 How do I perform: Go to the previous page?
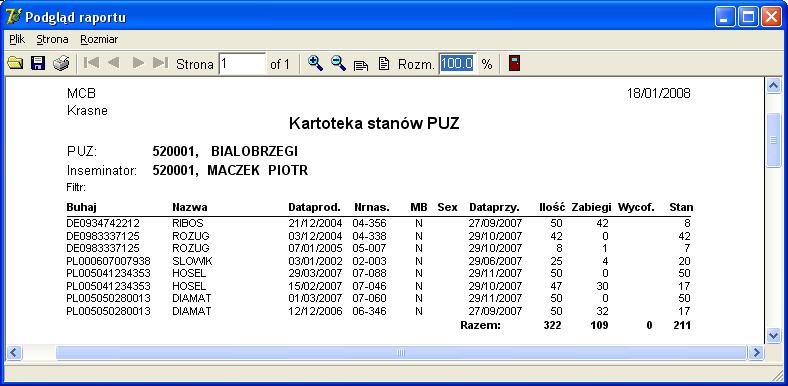tap(114, 63)
